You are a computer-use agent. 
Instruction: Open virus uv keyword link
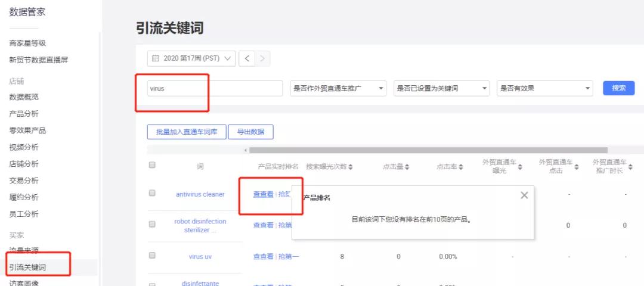(x=200, y=257)
